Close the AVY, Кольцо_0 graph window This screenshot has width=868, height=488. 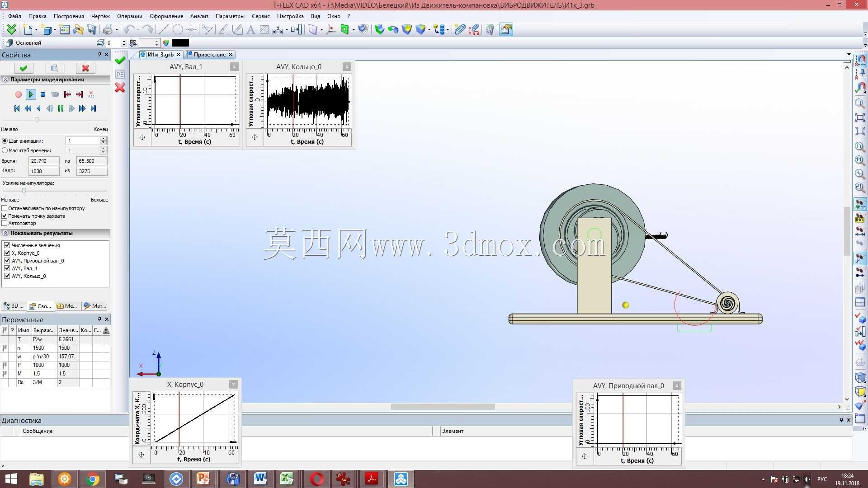click(347, 67)
